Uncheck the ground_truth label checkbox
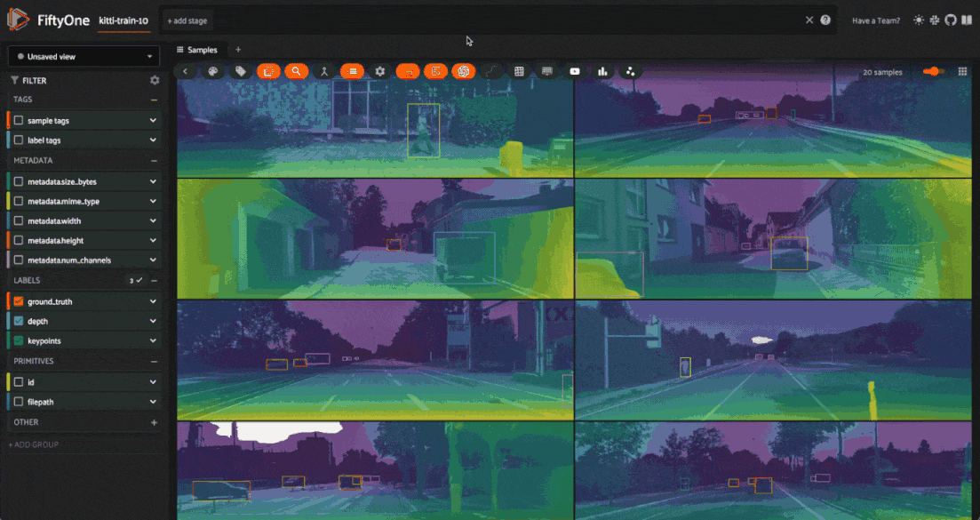 [x=19, y=301]
